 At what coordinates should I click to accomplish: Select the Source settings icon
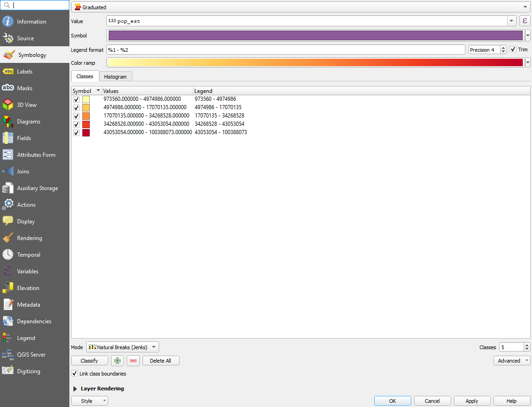click(8, 38)
